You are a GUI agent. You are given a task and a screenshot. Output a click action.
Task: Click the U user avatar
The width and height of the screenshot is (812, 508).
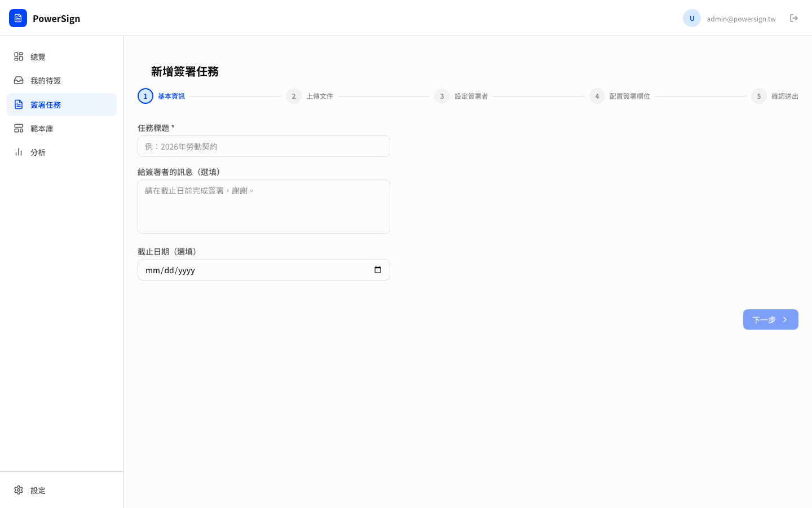point(692,18)
